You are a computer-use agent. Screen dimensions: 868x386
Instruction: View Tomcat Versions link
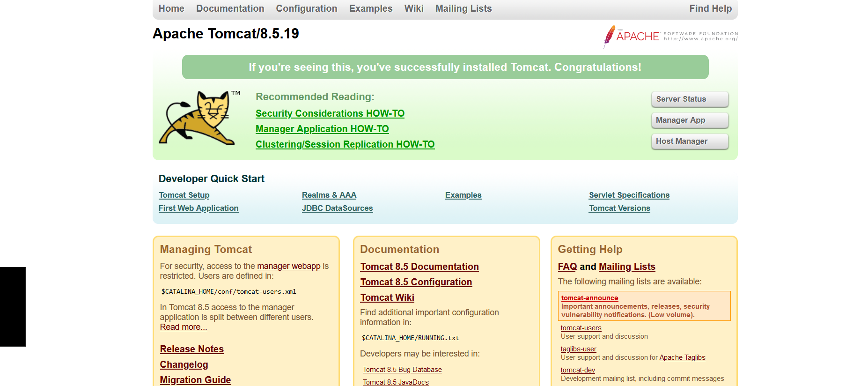619,208
